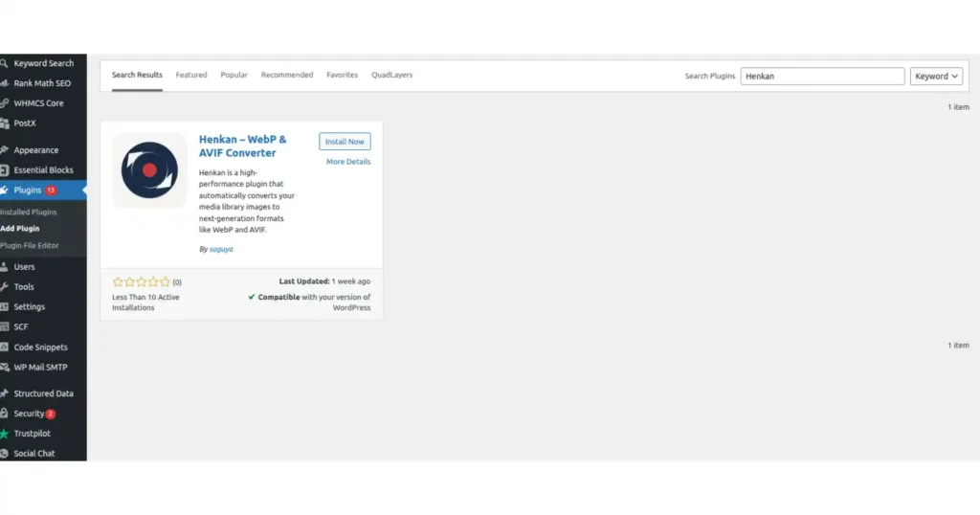
Task: Click the Plugins update count badge 13
Action: coord(51,190)
